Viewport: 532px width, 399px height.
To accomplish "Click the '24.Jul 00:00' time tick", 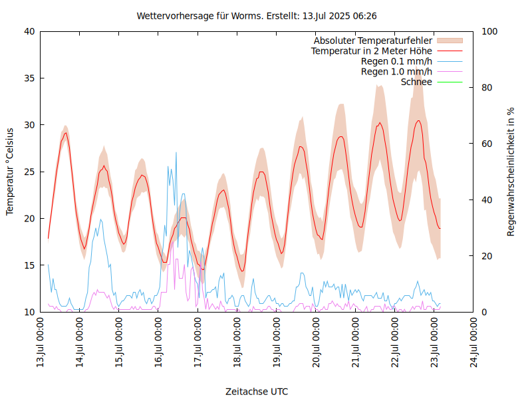I will click(x=474, y=344).
